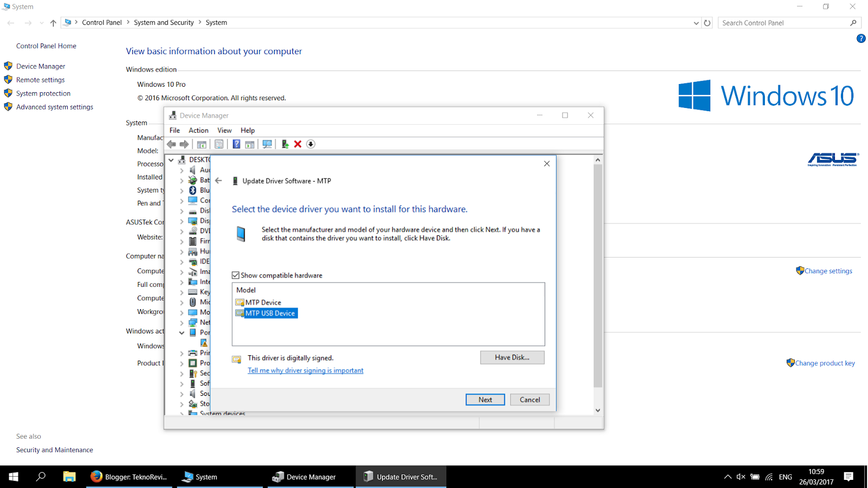The image size is (868, 488).
Task: Unmute the speaker in the system tray
Action: tap(741, 477)
